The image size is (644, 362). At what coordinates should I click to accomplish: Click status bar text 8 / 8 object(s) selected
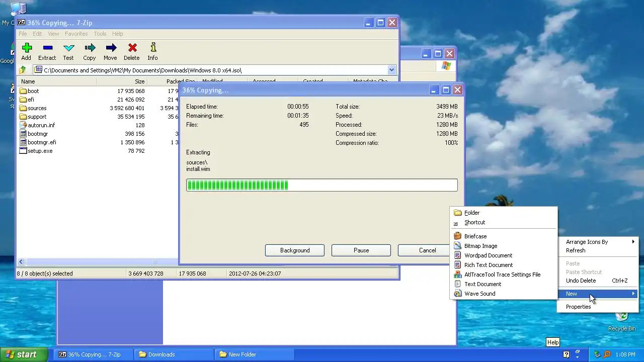(x=45, y=274)
